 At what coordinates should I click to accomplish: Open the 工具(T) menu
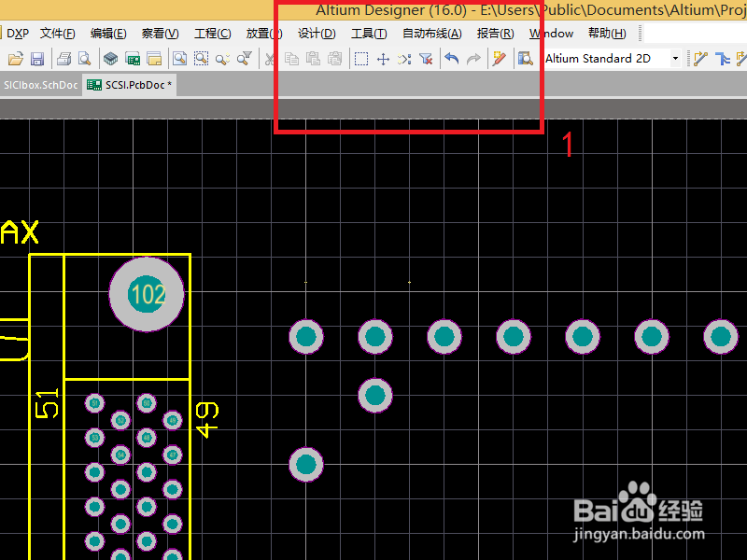coord(369,34)
